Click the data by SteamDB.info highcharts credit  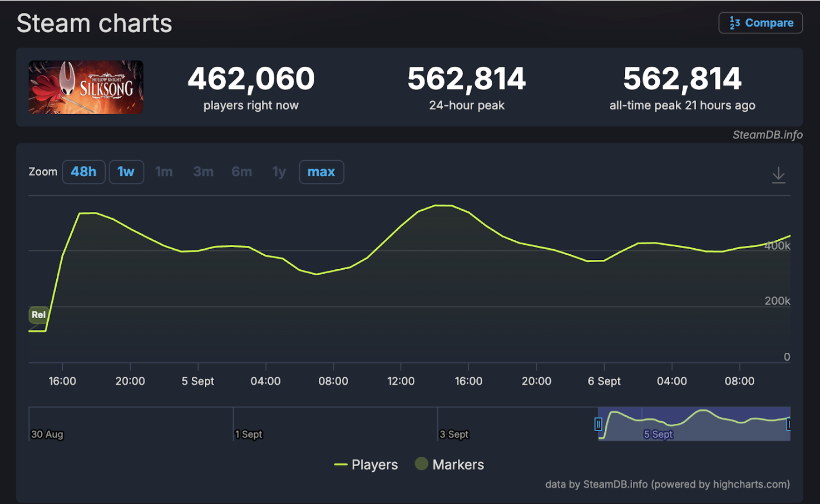click(x=667, y=484)
